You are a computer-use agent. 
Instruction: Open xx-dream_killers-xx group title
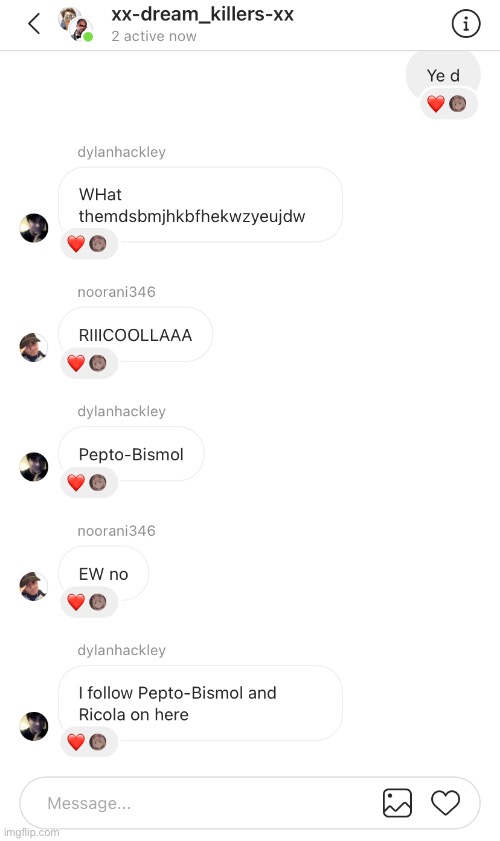coord(202,14)
